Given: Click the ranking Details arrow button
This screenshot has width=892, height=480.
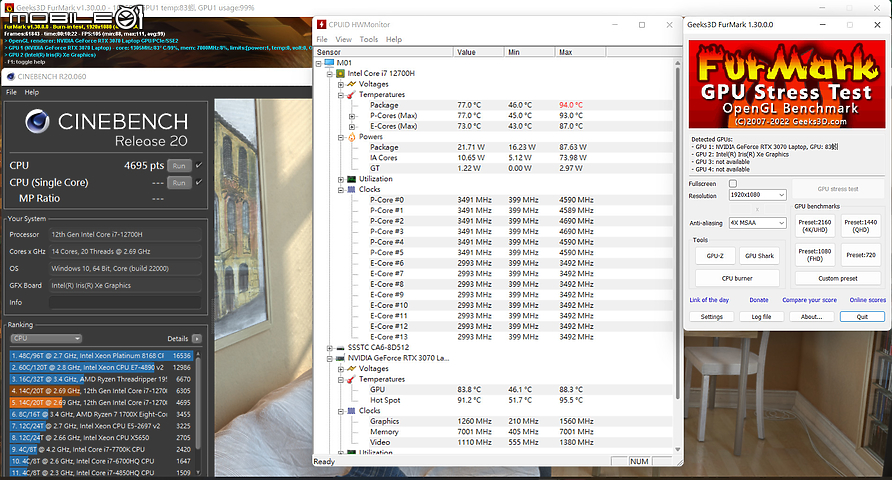Looking at the screenshot, I should 197,338.
